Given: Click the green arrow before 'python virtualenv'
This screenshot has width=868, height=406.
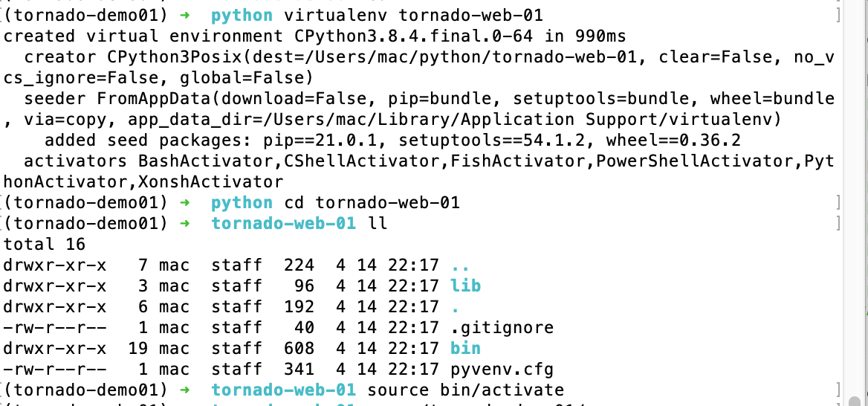Looking at the screenshot, I should tap(186, 15).
